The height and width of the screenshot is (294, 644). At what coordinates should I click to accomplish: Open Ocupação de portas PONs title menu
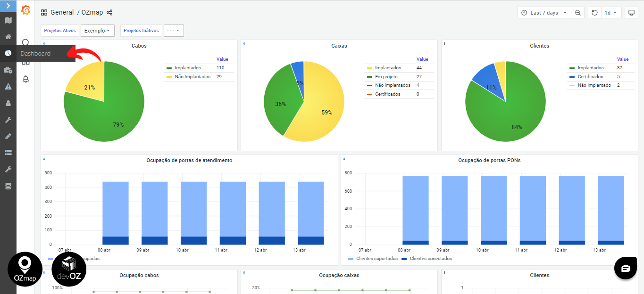point(489,160)
